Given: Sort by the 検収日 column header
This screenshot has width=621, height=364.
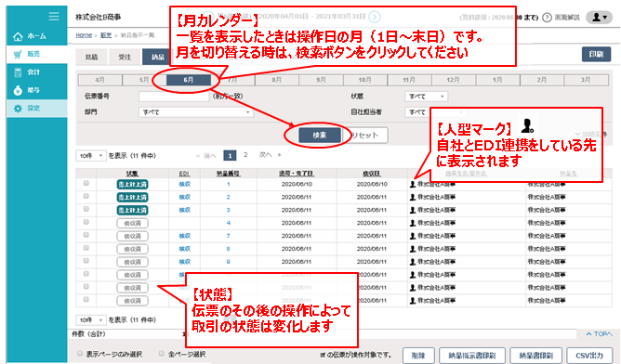Looking at the screenshot, I should pos(372,174).
